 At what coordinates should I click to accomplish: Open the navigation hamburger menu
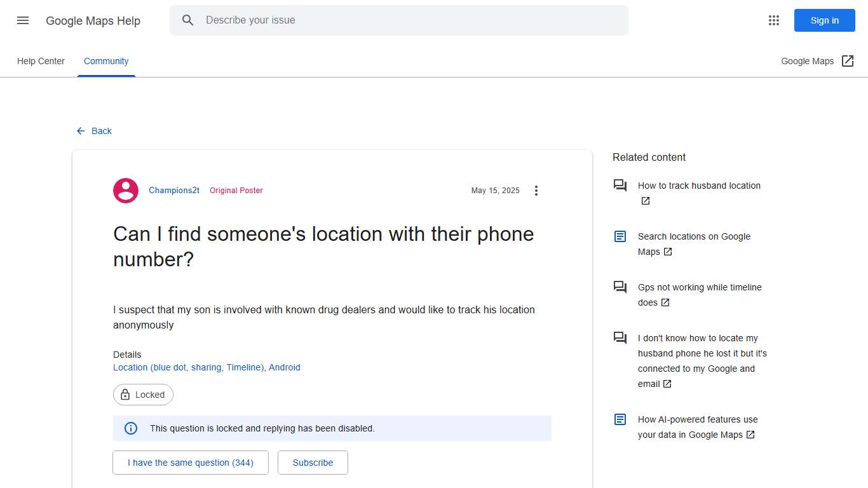tap(22, 20)
